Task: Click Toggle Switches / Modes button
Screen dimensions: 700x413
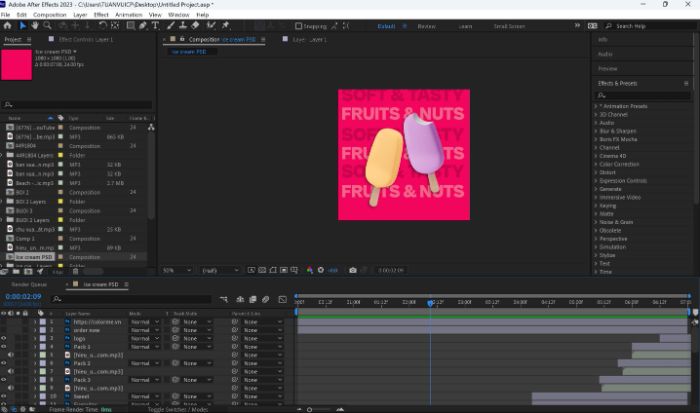Action: [x=178, y=409]
